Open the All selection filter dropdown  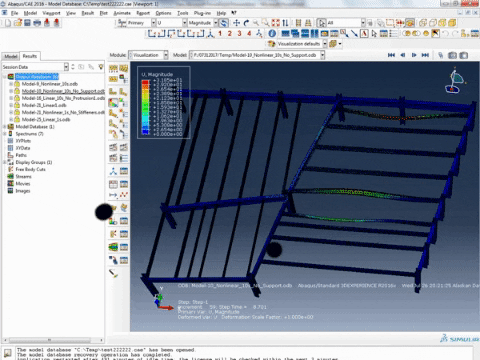click(363, 23)
